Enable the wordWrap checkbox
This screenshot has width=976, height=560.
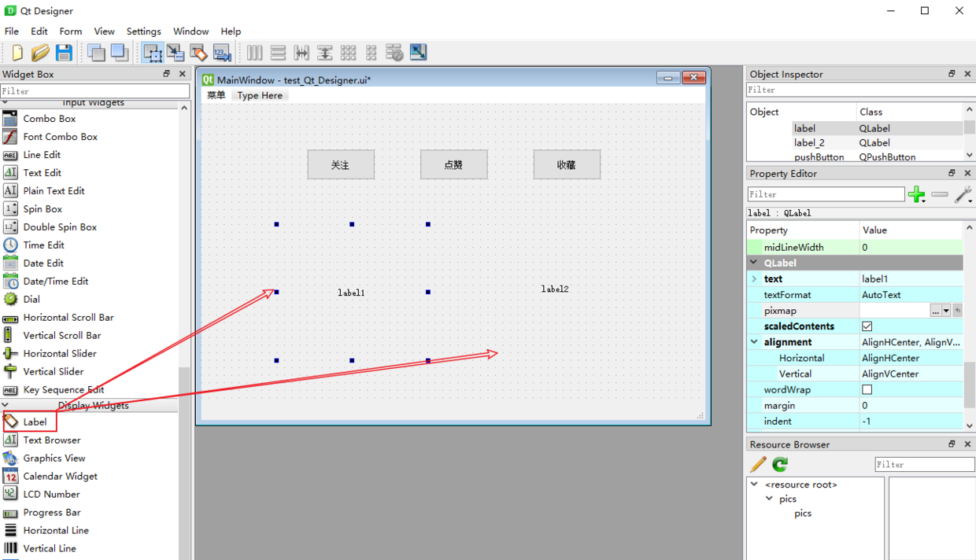tap(867, 389)
